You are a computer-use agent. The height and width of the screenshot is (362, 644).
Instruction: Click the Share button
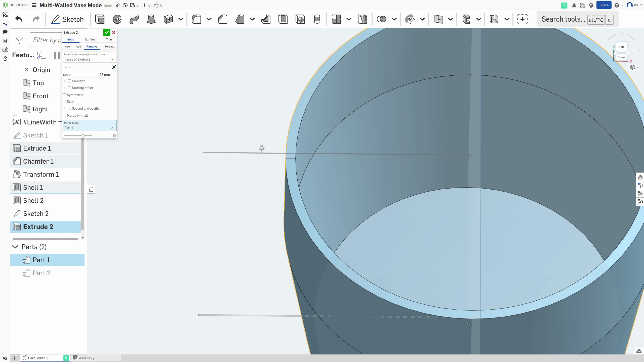point(603,5)
